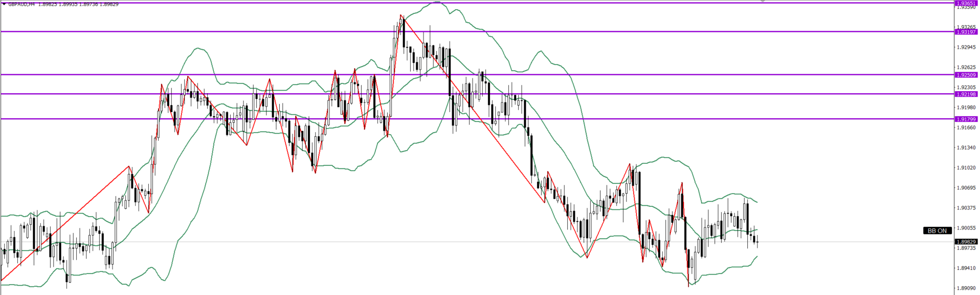The image size is (980, 295).
Task: Click the 1.90695 tick on price axis
Action: (x=966, y=188)
